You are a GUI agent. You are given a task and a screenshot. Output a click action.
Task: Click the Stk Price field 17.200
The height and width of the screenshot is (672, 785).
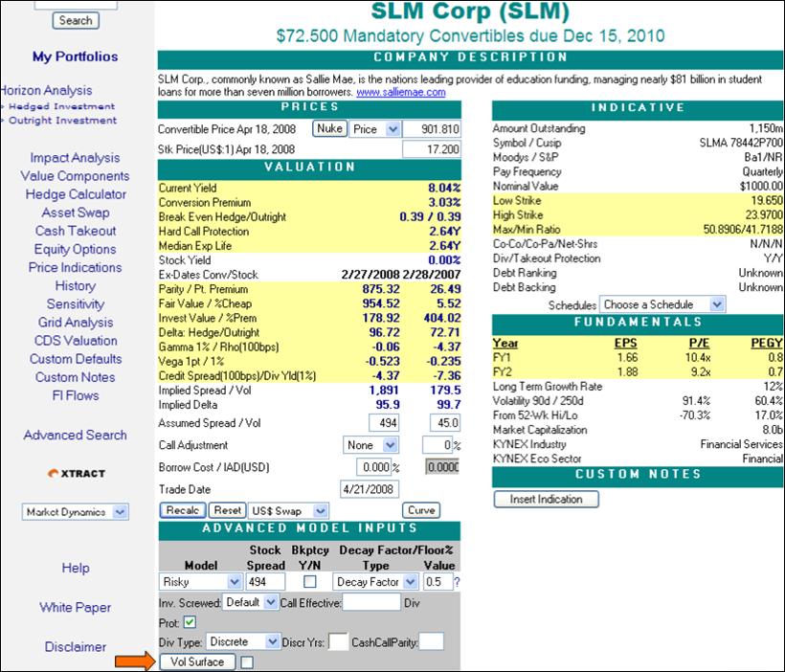(432, 149)
